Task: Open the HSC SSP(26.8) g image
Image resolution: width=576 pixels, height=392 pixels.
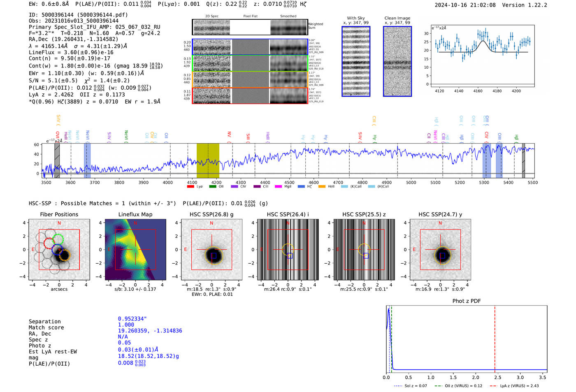Action: [x=212, y=250]
